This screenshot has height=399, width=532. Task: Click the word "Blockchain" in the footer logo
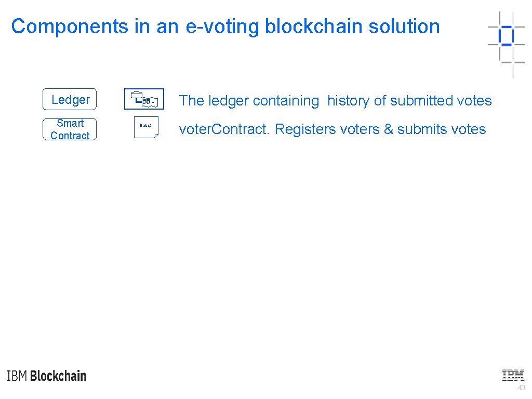click(58, 376)
